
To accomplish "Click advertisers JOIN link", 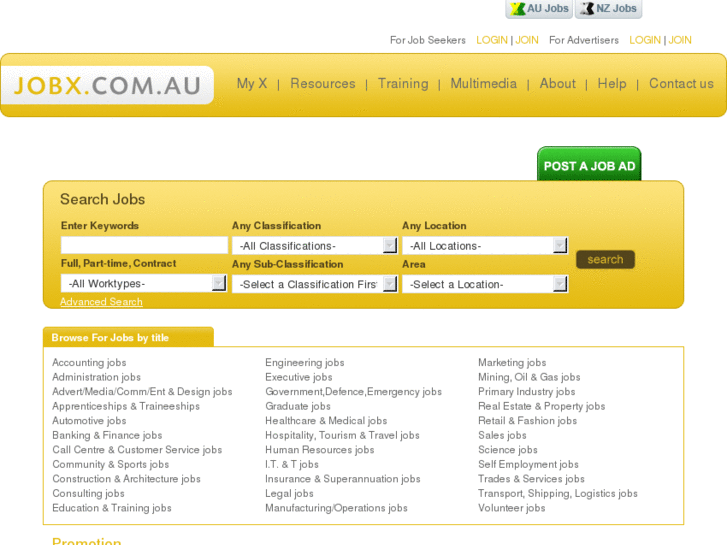I will [680, 40].
